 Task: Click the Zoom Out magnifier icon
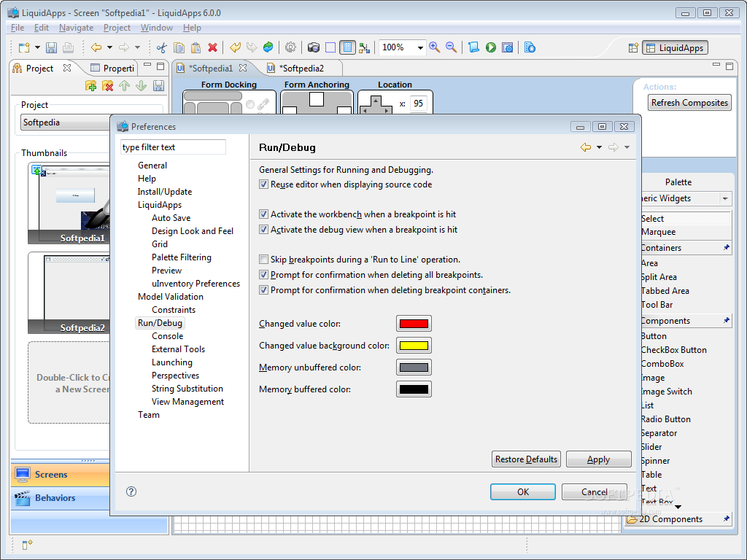pos(451,47)
